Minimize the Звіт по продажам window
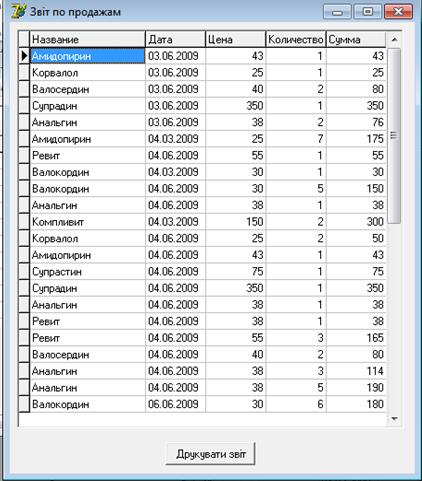 (x=337, y=12)
